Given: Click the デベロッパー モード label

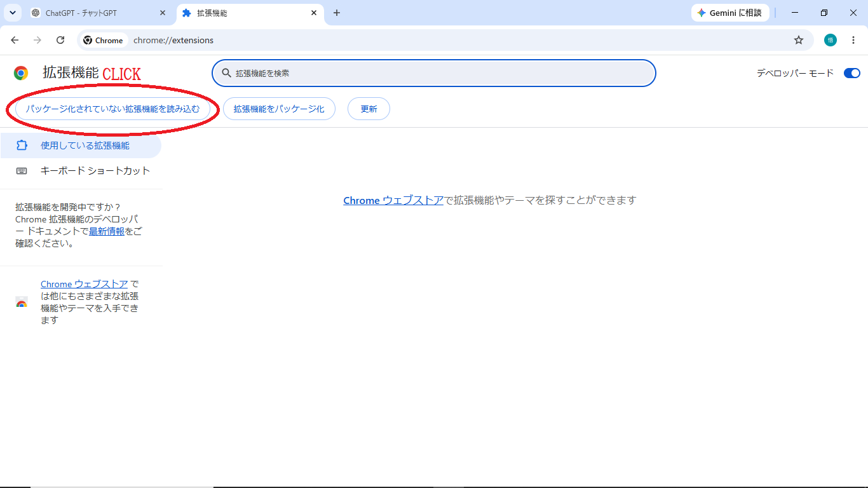Looking at the screenshot, I should [x=795, y=73].
